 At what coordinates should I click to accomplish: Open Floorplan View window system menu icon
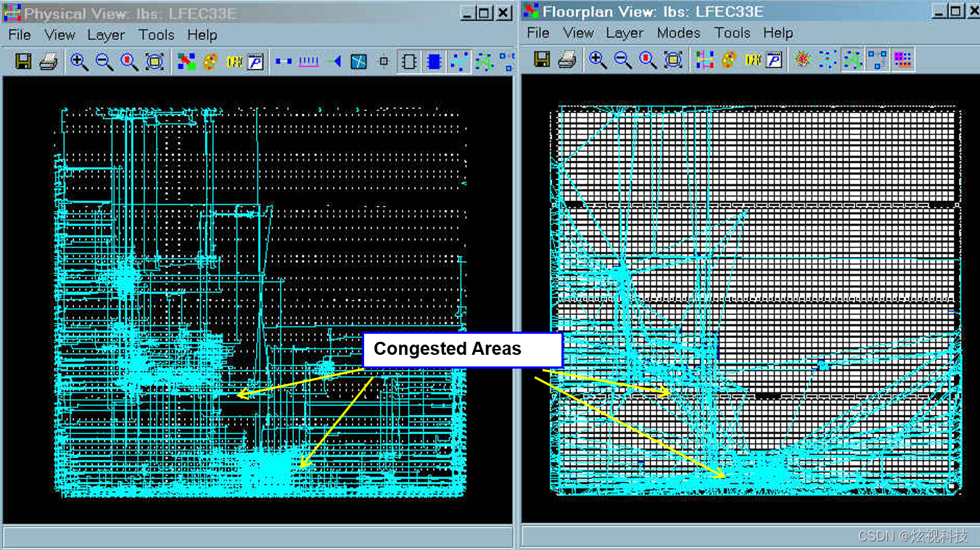pyautogui.click(x=532, y=12)
